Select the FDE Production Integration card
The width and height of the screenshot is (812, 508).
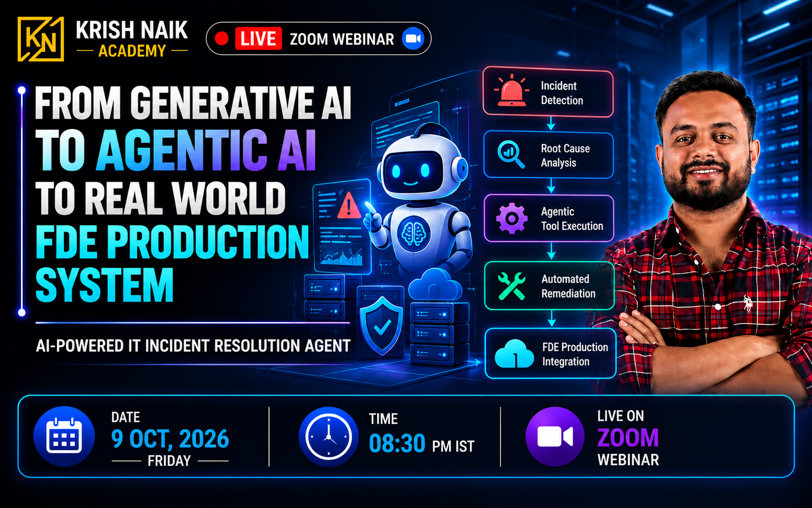click(550, 354)
